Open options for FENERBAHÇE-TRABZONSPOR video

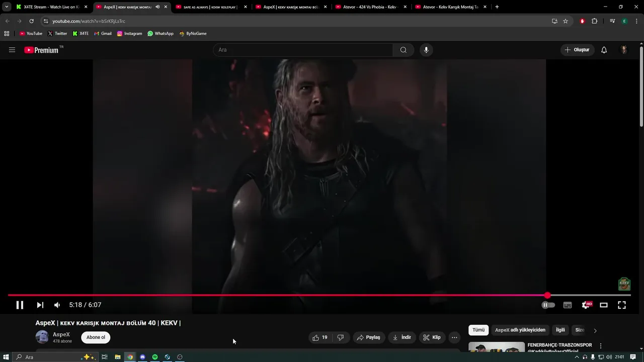[x=600, y=346]
